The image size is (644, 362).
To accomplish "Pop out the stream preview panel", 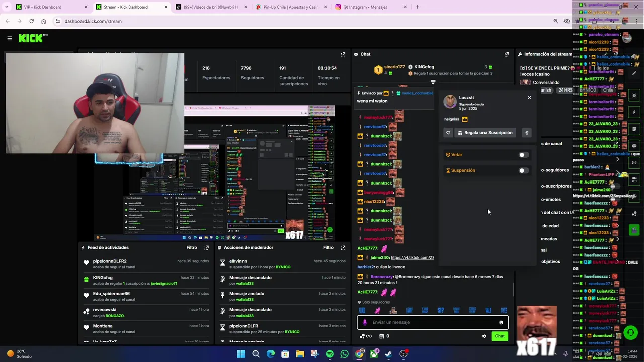I will tap(343, 54).
